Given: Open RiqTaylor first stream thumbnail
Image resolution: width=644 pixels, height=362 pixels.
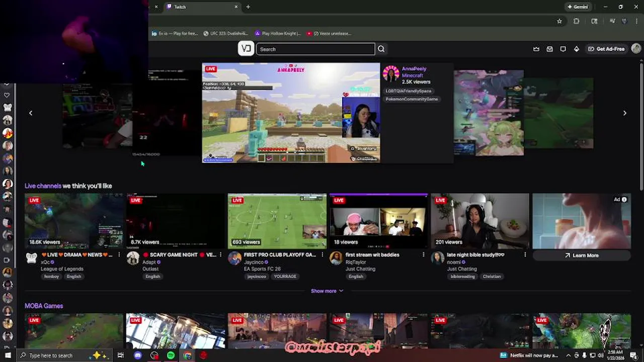Looking at the screenshot, I should point(379,221).
